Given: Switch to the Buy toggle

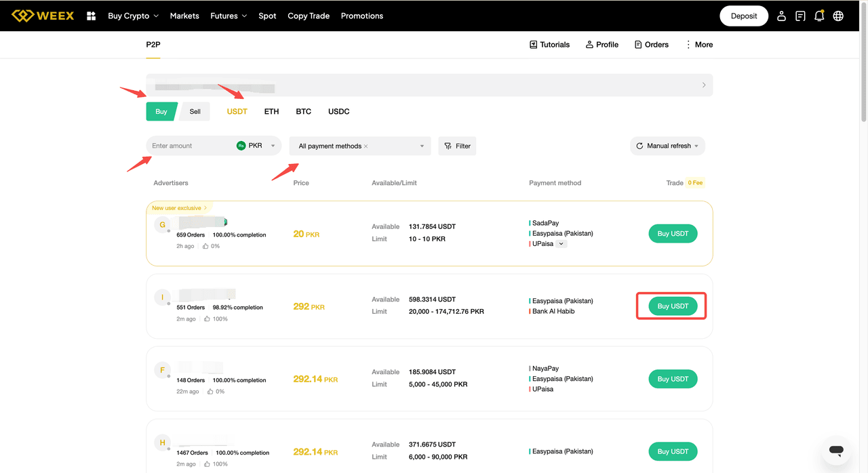Looking at the screenshot, I should click(x=161, y=112).
